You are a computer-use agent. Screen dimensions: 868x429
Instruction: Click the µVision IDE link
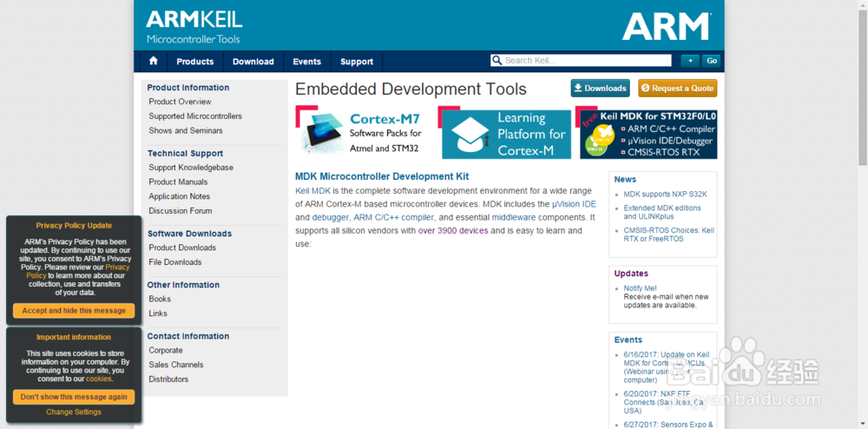pyautogui.click(x=574, y=204)
